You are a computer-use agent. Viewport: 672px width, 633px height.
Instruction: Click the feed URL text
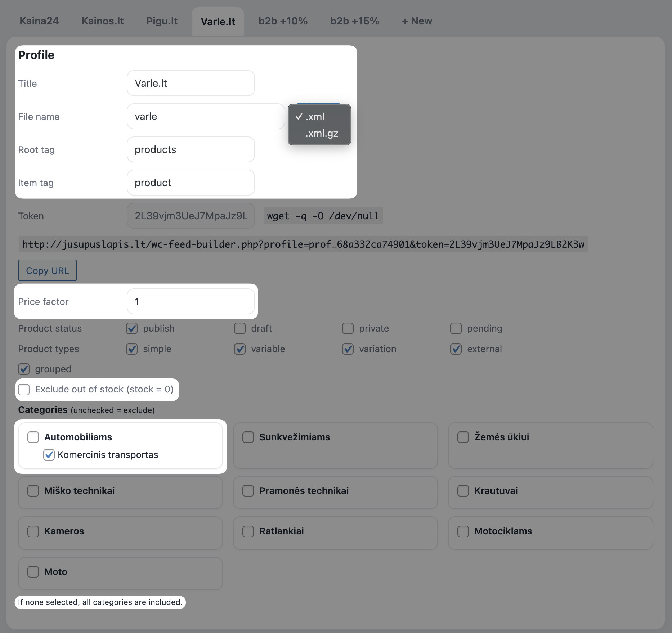point(303,244)
